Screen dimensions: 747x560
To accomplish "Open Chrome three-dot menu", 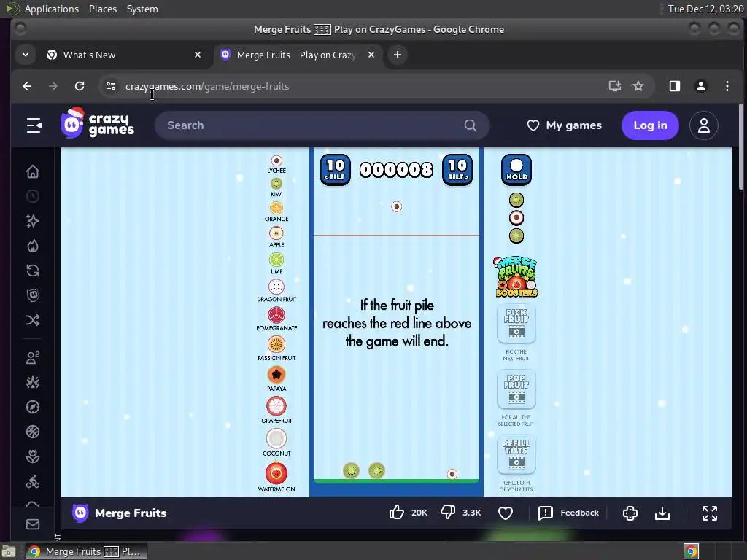I will [x=727, y=86].
